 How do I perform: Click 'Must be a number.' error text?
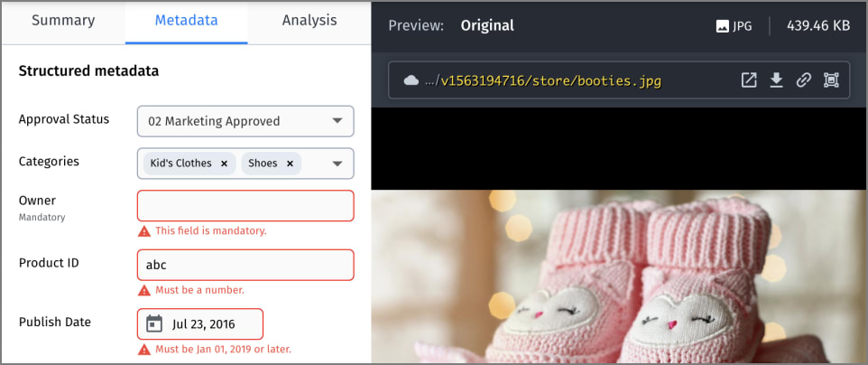tap(199, 290)
